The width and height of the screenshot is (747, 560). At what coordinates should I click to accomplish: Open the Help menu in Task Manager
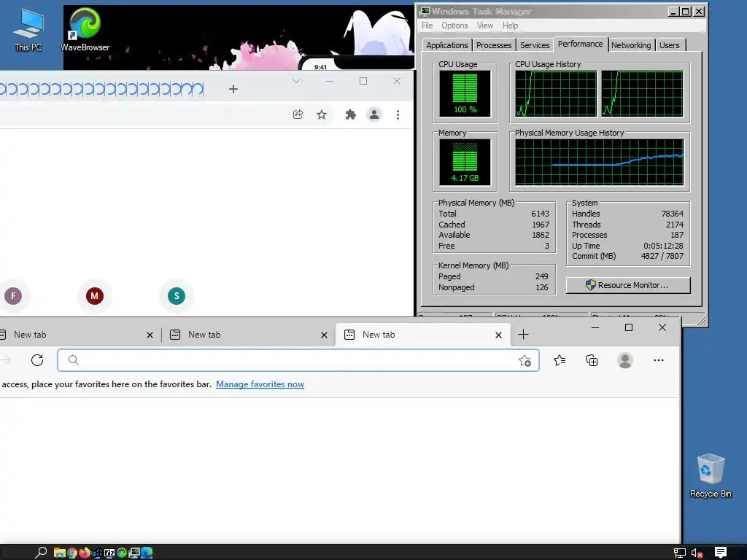(x=510, y=26)
